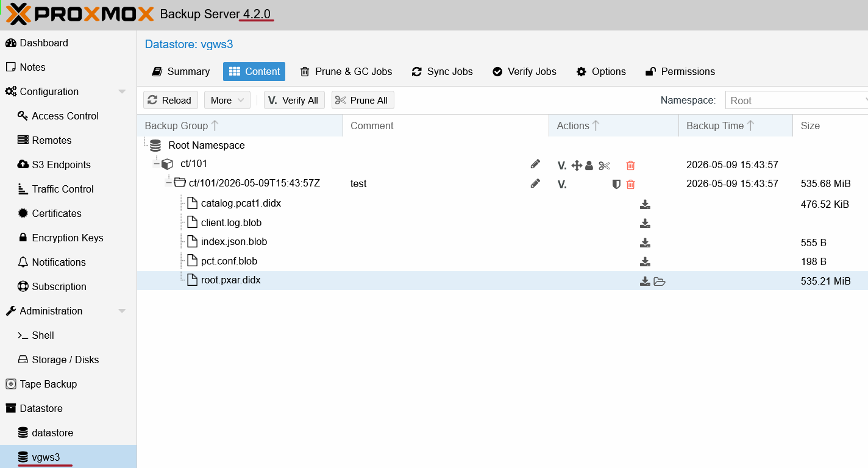Open the Sync Jobs tab
This screenshot has width=868, height=468.
click(x=443, y=71)
